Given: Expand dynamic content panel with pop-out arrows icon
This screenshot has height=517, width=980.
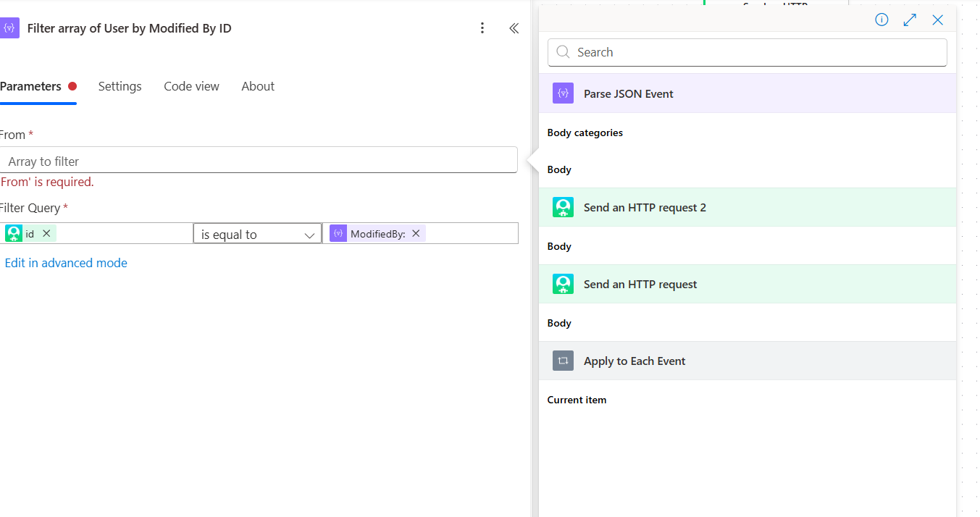Looking at the screenshot, I should (x=910, y=20).
